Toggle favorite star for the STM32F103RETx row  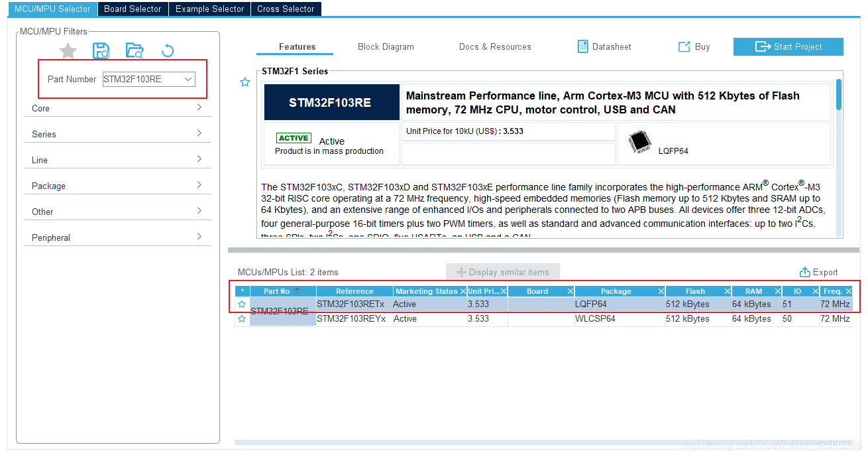pyautogui.click(x=242, y=304)
